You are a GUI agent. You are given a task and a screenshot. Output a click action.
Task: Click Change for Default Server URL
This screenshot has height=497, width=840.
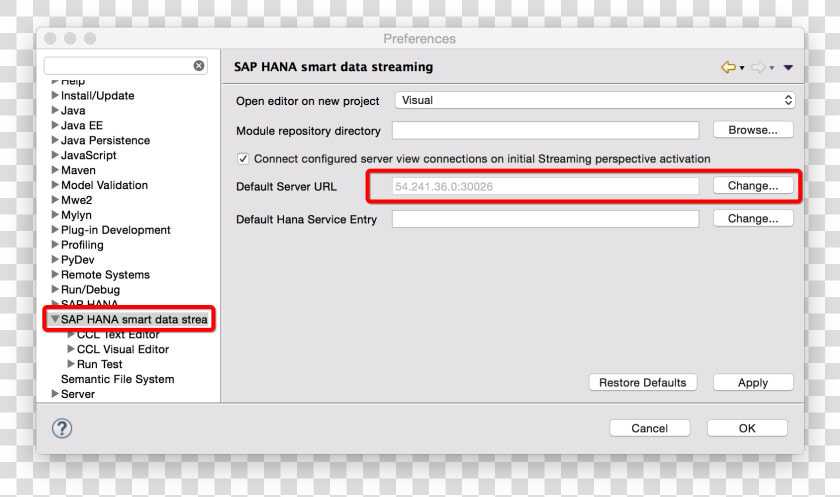pos(753,185)
